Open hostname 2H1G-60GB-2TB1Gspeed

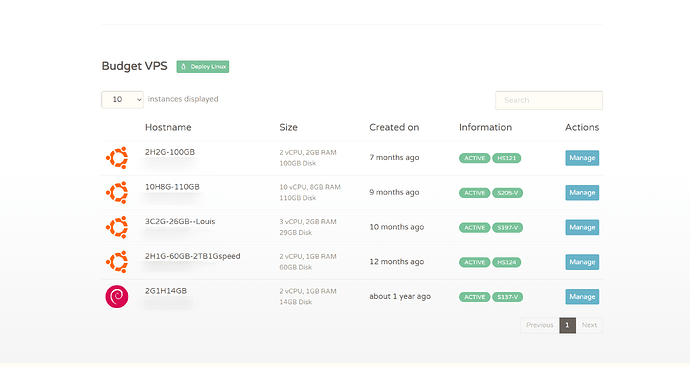[193, 256]
